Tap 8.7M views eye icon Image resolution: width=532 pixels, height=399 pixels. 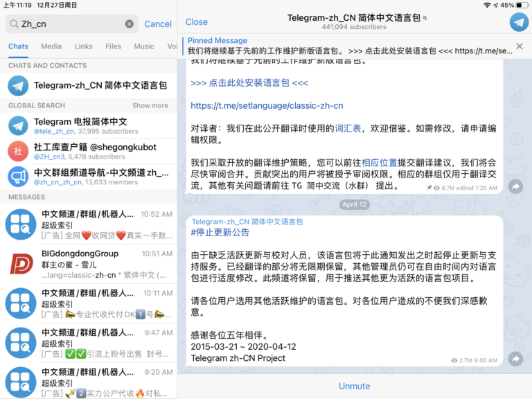[436, 188]
